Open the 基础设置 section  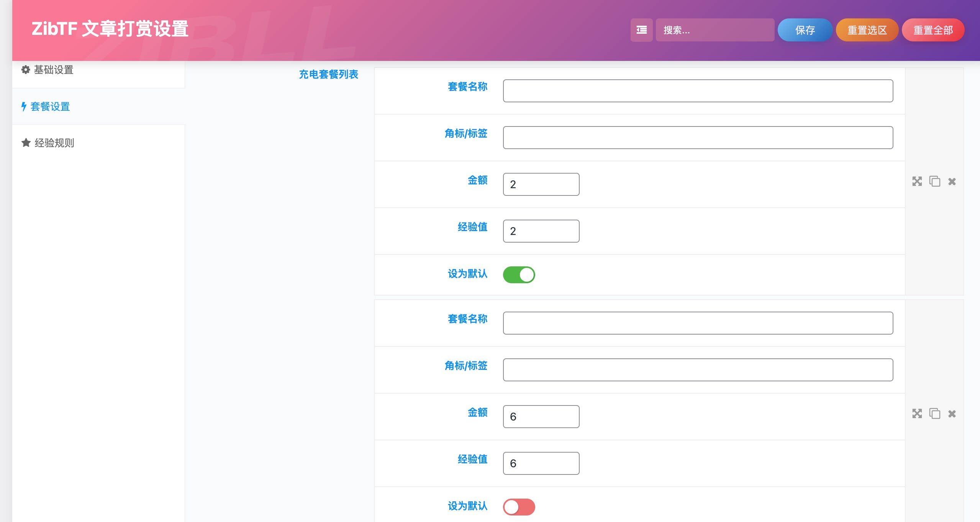click(53, 70)
